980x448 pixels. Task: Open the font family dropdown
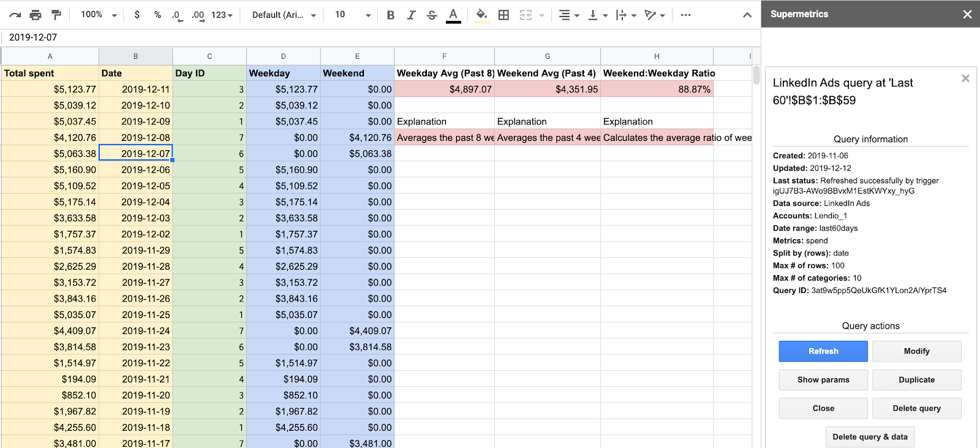[x=284, y=15]
